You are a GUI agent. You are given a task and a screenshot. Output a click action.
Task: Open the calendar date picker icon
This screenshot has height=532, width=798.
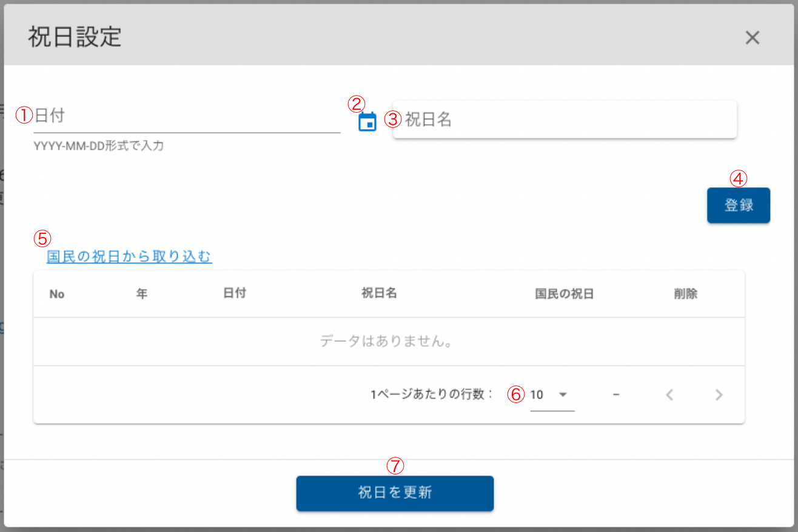[x=367, y=122]
